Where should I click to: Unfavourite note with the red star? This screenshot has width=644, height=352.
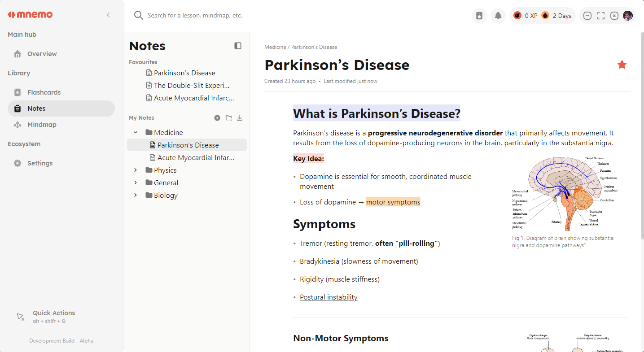(x=622, y=65)
